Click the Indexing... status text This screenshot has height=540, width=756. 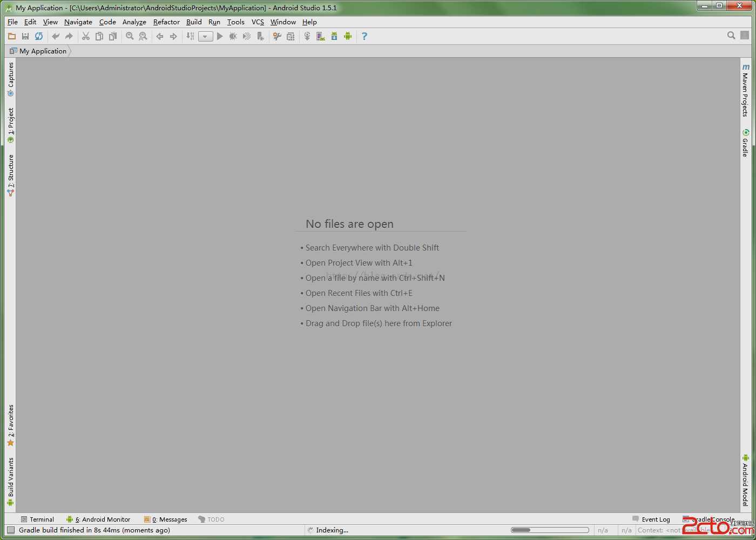pyautogui.click(x=332, y=530)
